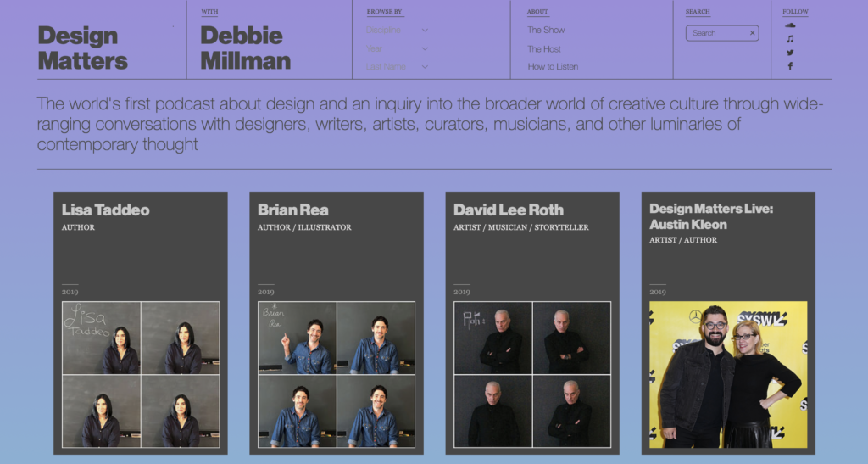View the Lisa Taddeo photo grid
Viewport: 868px width, 464px height.
pos(141,374)
